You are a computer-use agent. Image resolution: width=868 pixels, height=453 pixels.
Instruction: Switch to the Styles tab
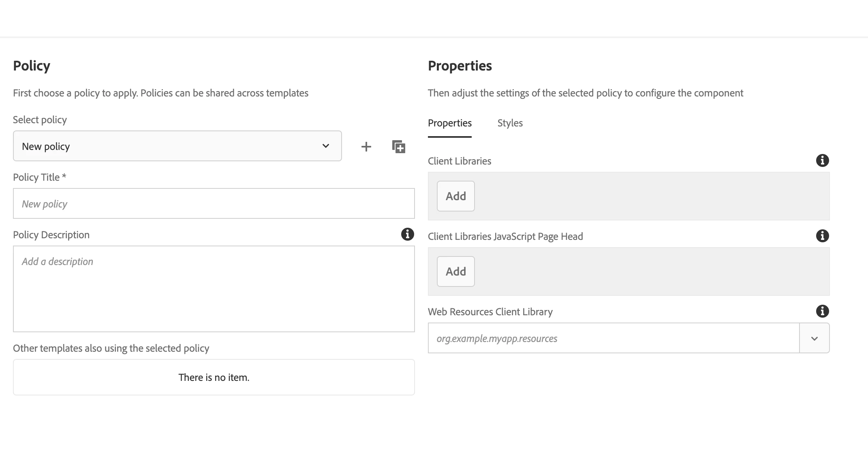click(510, 123)
